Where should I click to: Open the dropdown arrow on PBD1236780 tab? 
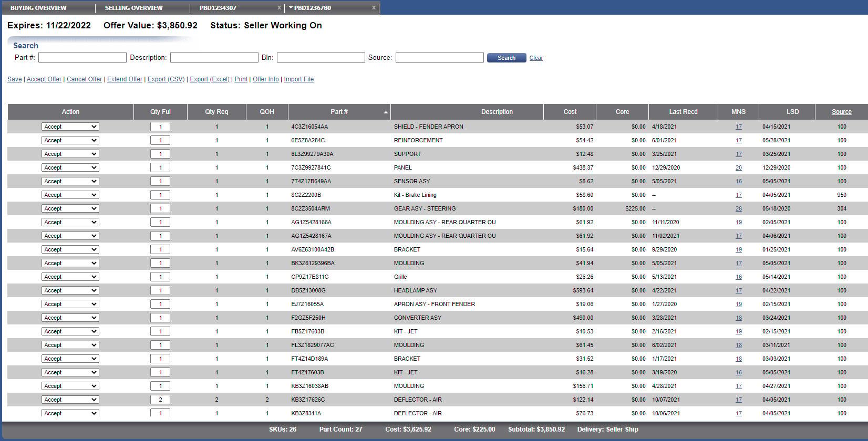[x=291, y=7]
